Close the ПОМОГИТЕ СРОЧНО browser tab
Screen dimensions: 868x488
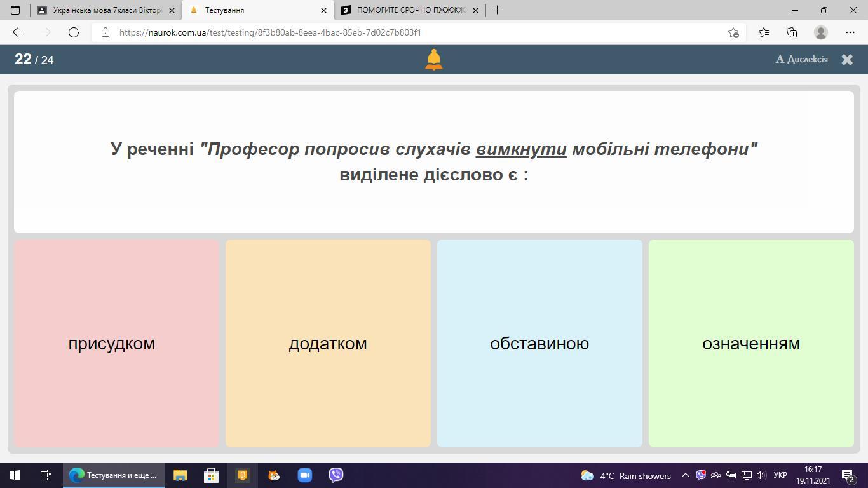tap(475, 10)
